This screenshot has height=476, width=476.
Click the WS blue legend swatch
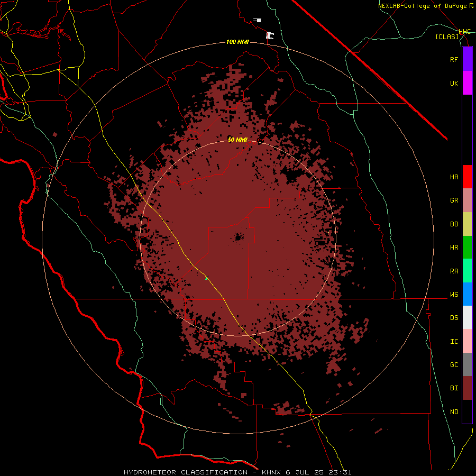pos(467,294)
